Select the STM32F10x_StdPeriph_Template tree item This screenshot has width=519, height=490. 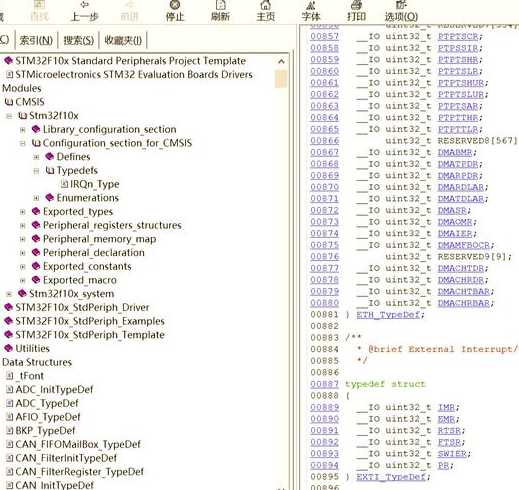pyautogui.click(x=90, y=335)
